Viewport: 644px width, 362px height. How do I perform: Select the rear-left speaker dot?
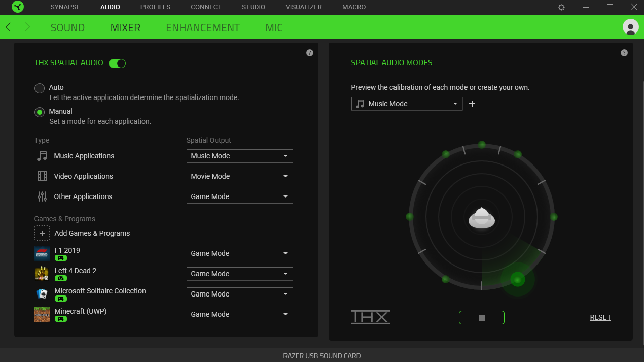[445, 279]
